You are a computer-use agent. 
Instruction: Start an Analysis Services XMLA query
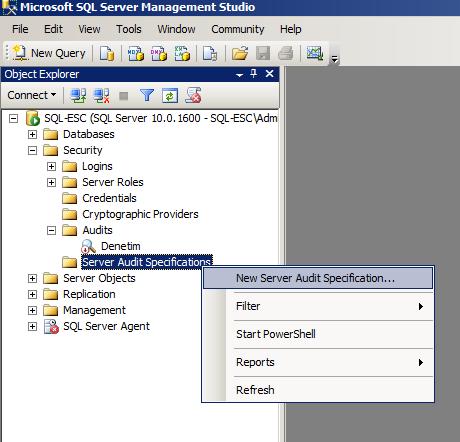[182, 53]
